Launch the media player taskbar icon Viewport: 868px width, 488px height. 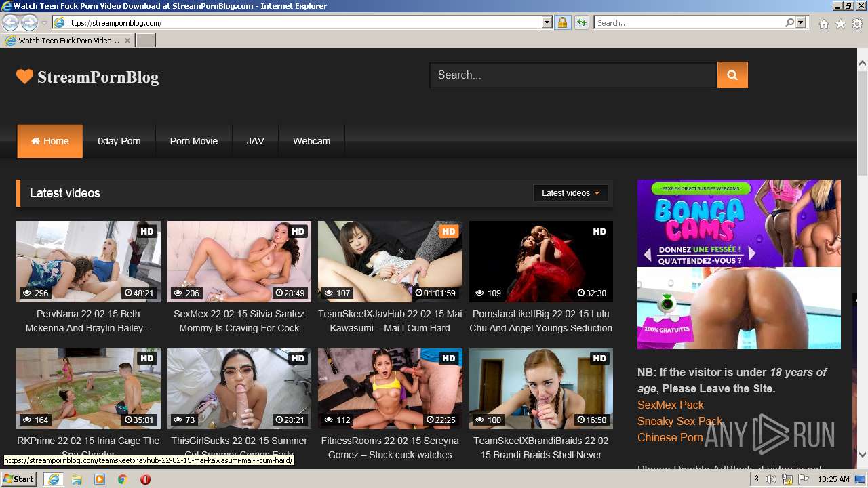[100, 479]
